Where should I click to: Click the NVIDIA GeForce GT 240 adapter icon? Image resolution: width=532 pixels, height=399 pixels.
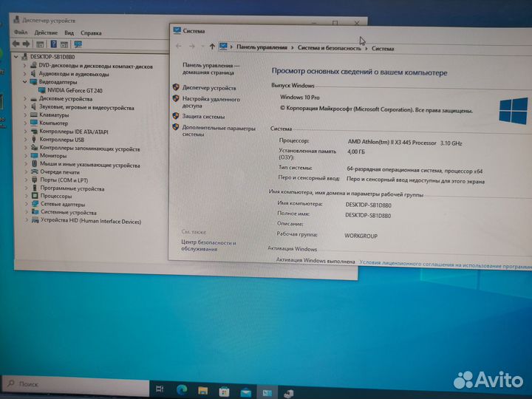point(42,90)
